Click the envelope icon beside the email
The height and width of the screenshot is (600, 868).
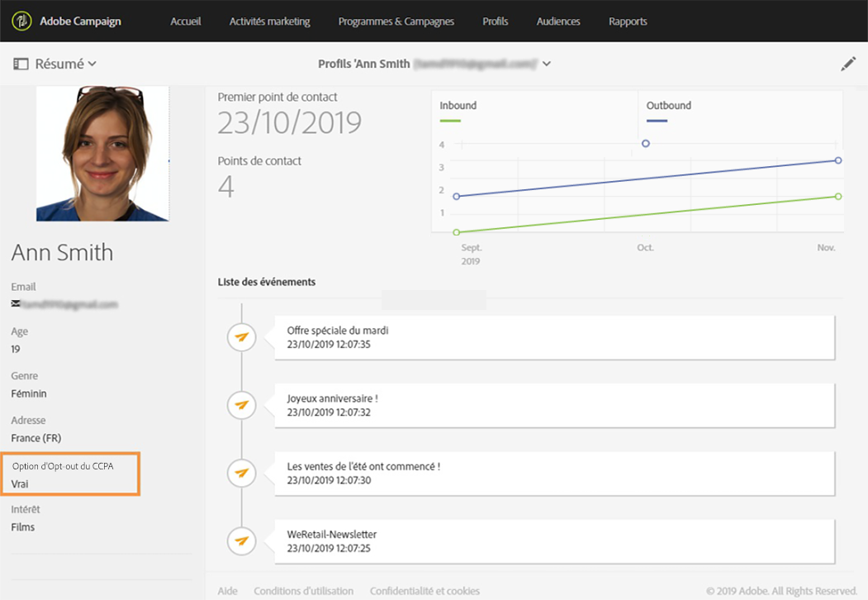click(16, 304)
